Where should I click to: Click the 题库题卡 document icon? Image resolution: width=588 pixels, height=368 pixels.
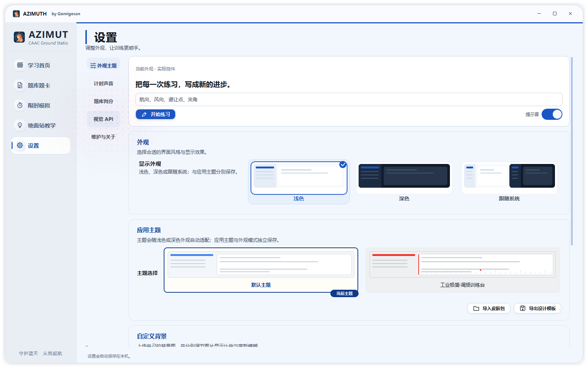tap(20, 85)
